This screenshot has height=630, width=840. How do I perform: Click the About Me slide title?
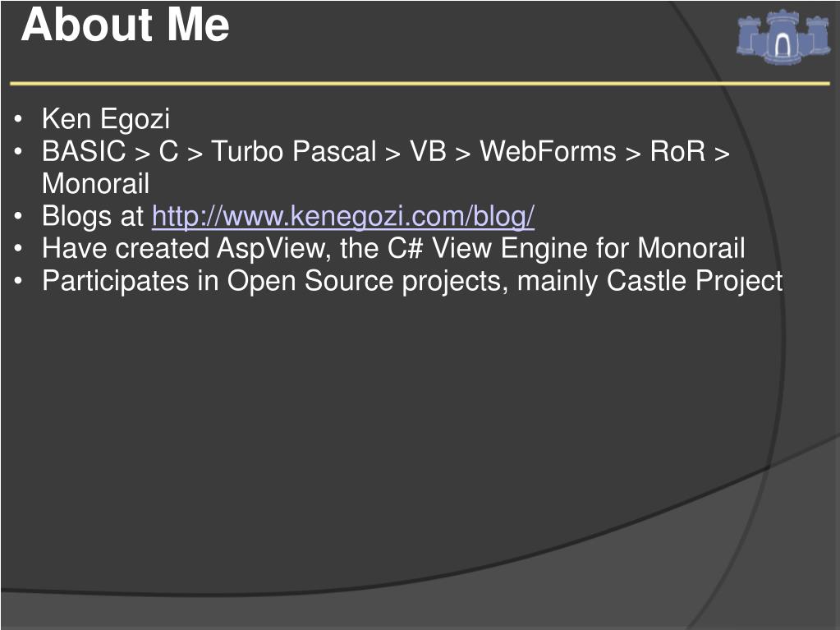pyautogui.click(x=126, y=25)
